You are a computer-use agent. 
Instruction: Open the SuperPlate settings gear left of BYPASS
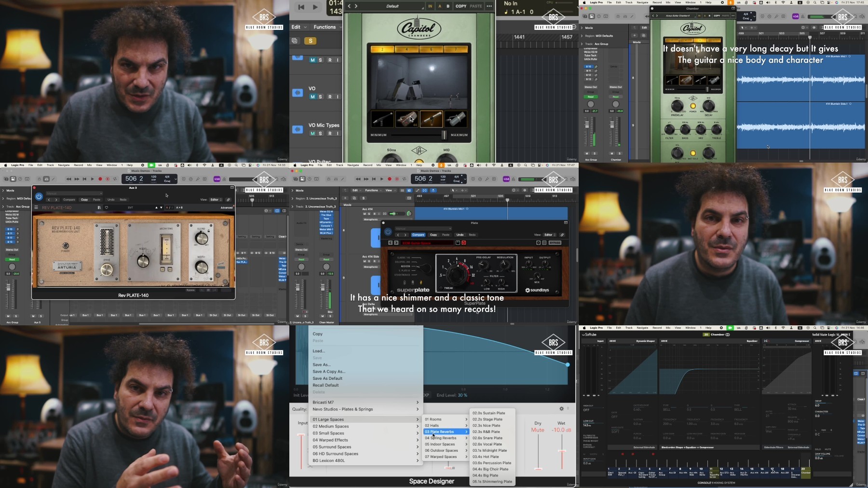pyautogui.click(x=538, y=242)
